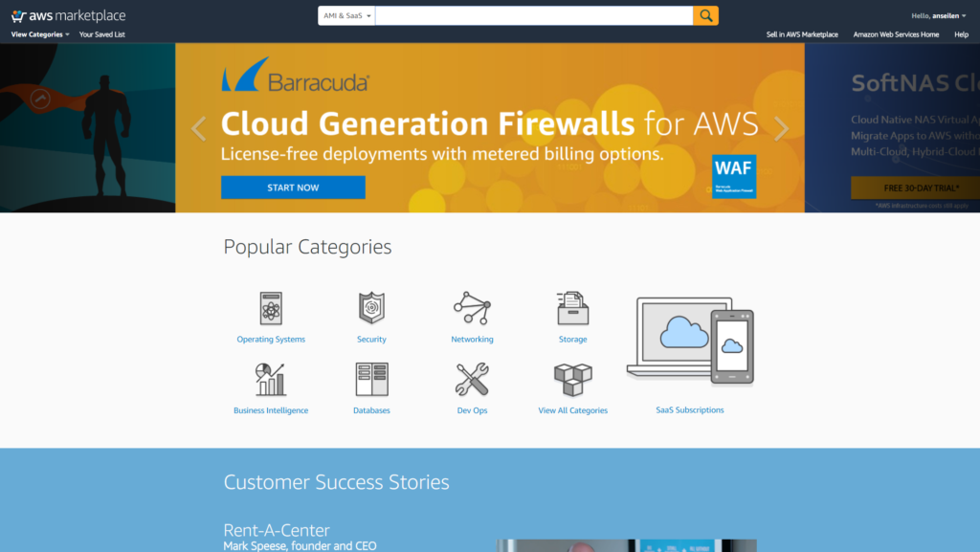Open Your Saved List

pyautogui.click(x=101, y=34)
